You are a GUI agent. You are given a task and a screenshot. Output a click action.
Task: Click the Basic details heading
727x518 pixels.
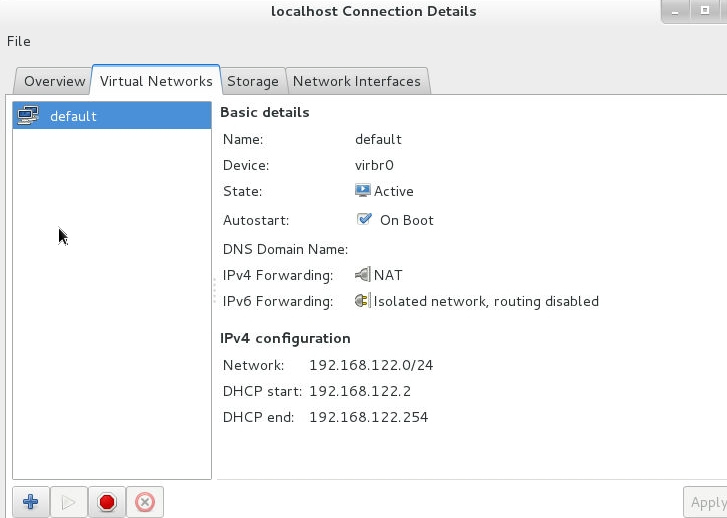coord(265,112)
